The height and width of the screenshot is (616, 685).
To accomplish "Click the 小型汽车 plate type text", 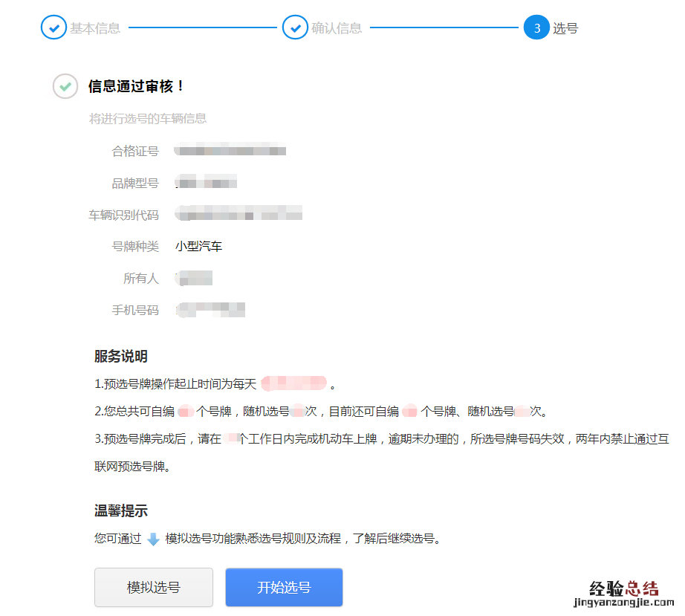I will click(198, 246).
